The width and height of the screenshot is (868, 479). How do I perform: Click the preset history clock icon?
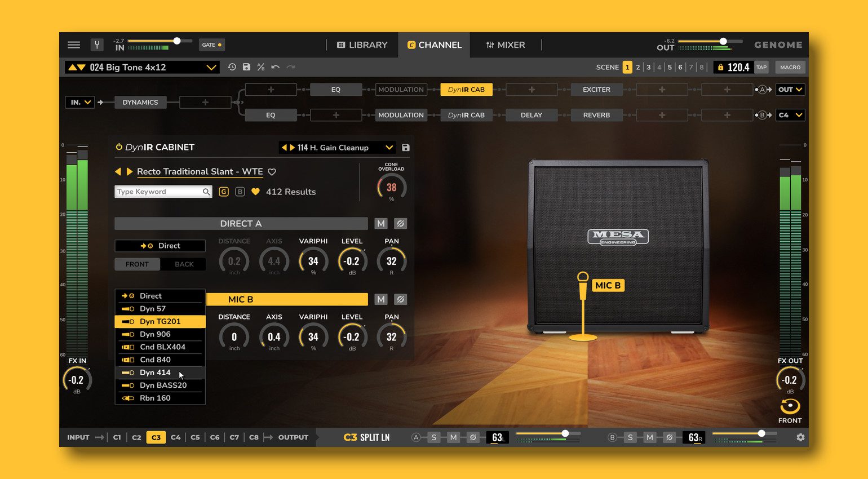[232, 67]
